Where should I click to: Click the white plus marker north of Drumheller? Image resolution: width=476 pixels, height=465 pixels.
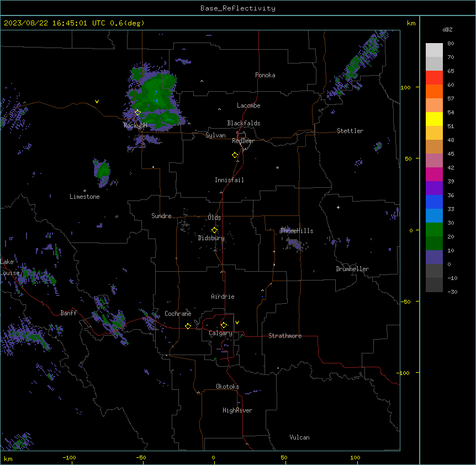(338, 207)
